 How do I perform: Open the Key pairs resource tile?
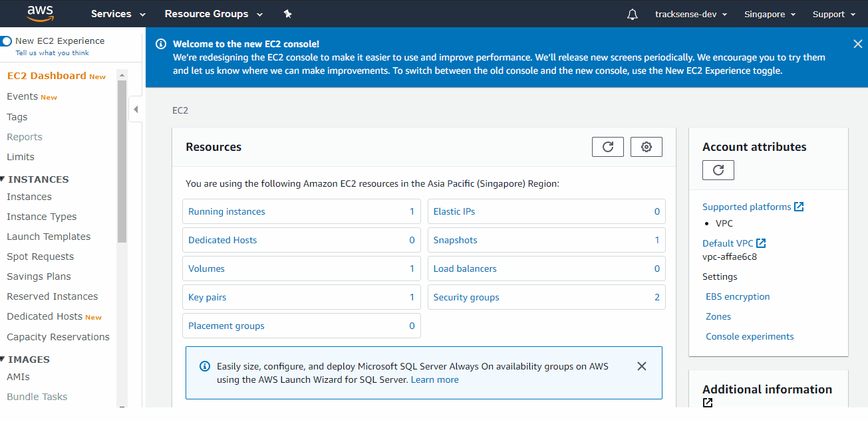[301, 297]
